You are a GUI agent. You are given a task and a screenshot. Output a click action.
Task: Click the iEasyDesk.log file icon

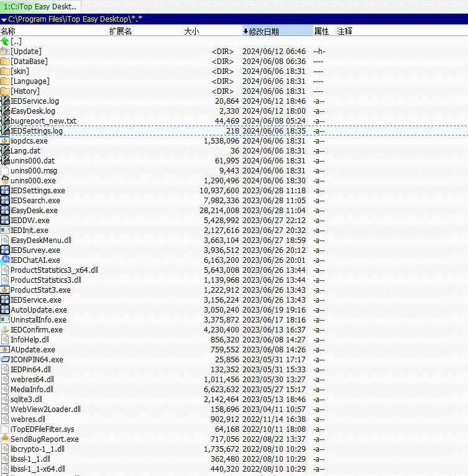(5, 111)
